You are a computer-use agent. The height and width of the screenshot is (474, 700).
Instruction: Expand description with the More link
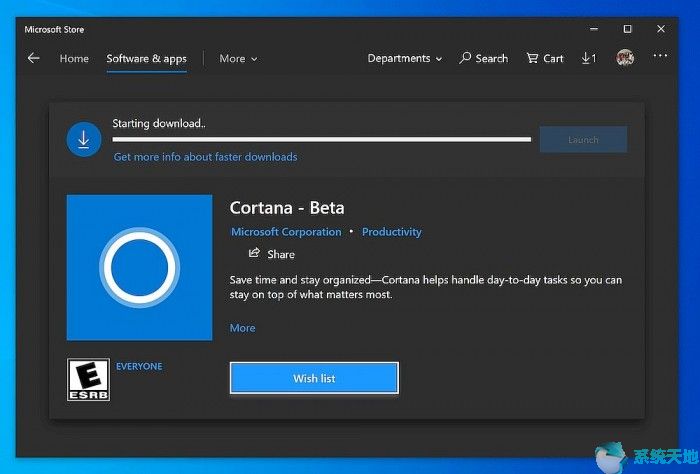coord(242,328)
